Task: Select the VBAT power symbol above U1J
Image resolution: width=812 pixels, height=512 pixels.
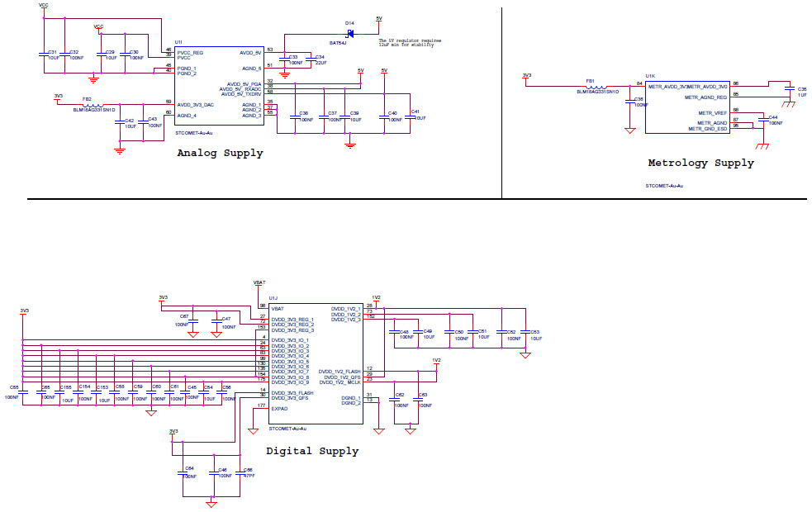Action: click(x=258, y=284)
